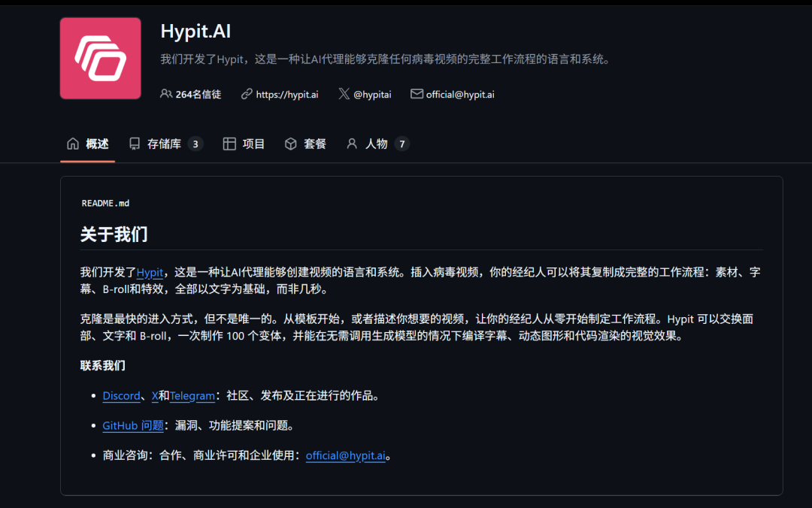
Task: Click the Hypit.AI pink logo avatar
Action: (x=101, y=58)
